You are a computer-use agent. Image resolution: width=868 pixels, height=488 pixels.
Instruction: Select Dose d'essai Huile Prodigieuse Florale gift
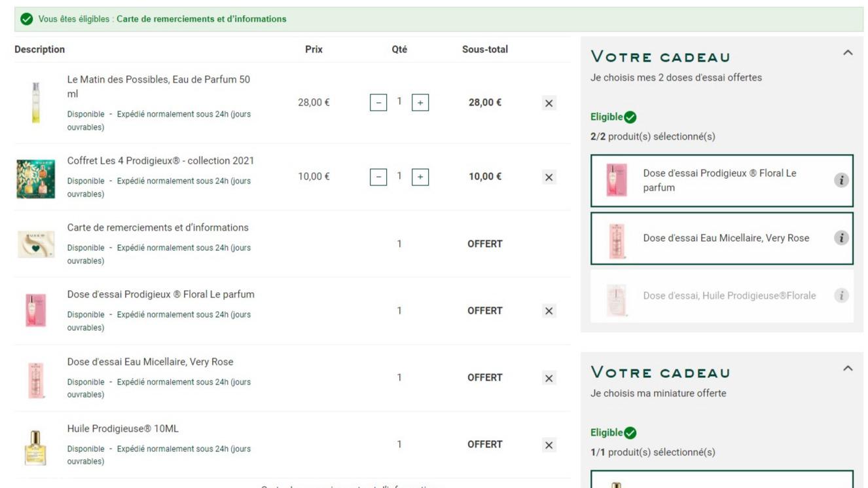(722, 296)
